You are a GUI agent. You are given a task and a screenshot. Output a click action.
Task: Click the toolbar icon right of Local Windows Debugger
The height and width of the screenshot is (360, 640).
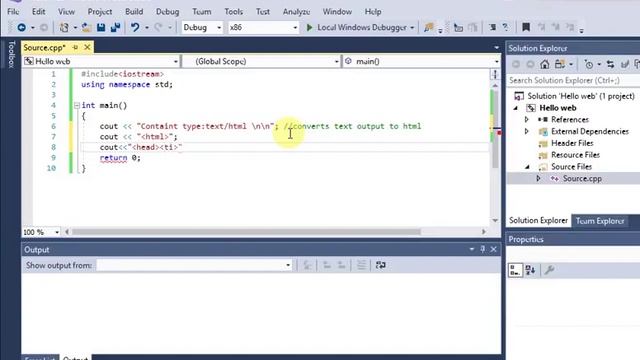tap(429, 27)
